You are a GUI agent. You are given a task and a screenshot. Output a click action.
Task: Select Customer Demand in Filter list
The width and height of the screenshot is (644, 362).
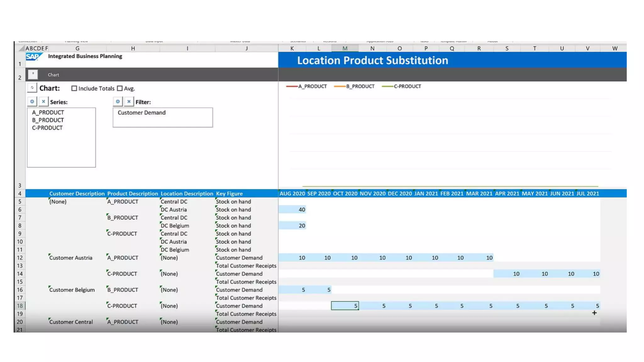tap(142, 112)
